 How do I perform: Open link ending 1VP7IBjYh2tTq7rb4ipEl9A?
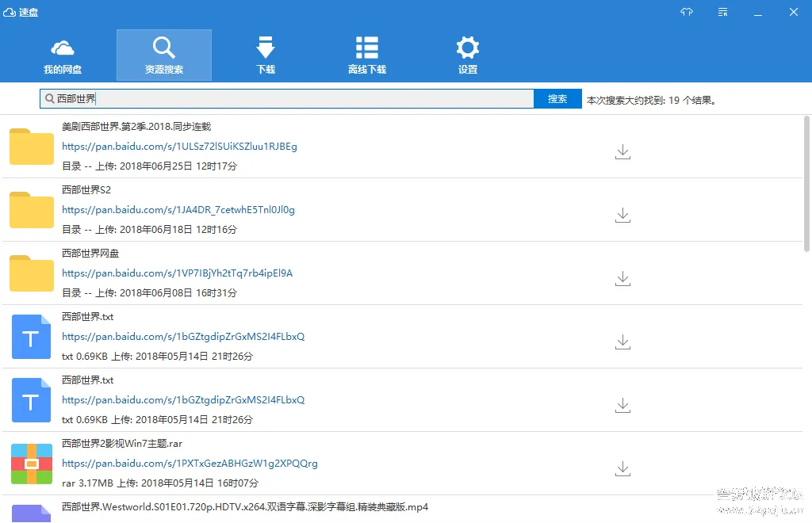(x=177, y=273)
